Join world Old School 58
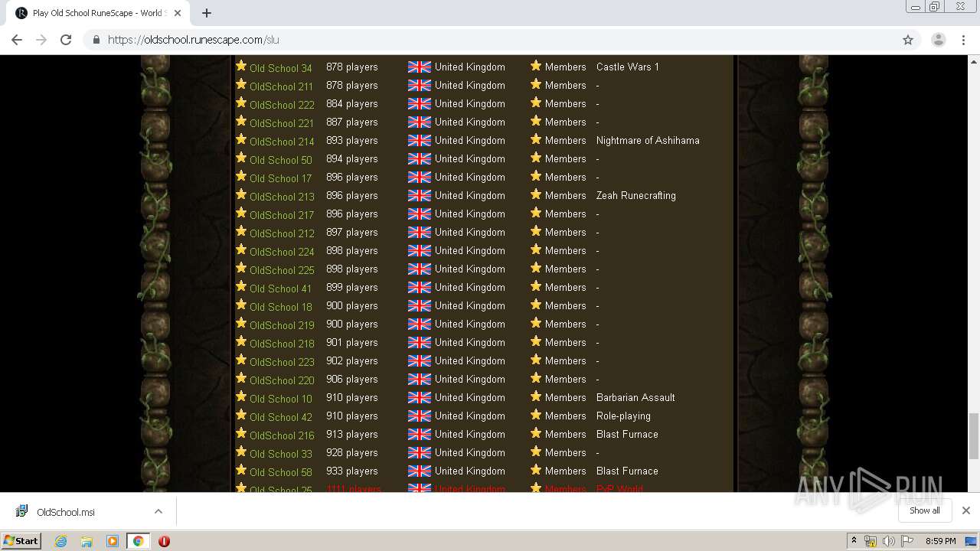 coord(280,471)
